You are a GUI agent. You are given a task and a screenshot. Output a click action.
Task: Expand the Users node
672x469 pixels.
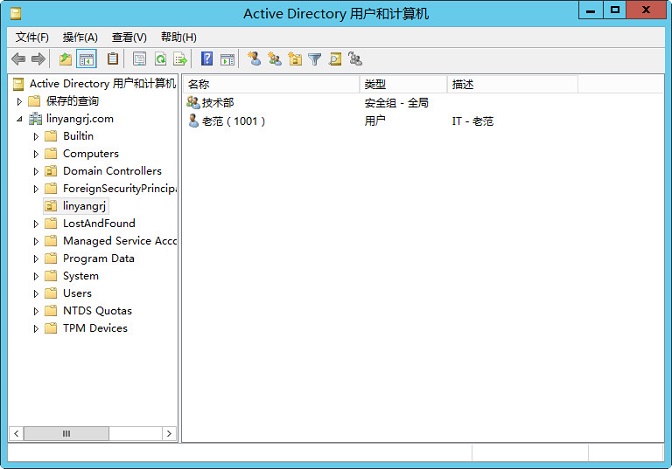(x=36, y=294)
